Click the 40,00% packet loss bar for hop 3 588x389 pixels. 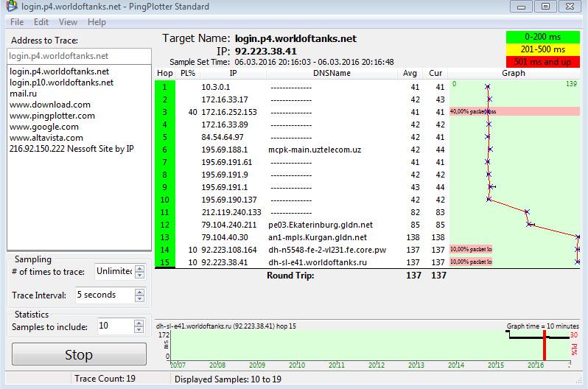click(x=514, y=111)
